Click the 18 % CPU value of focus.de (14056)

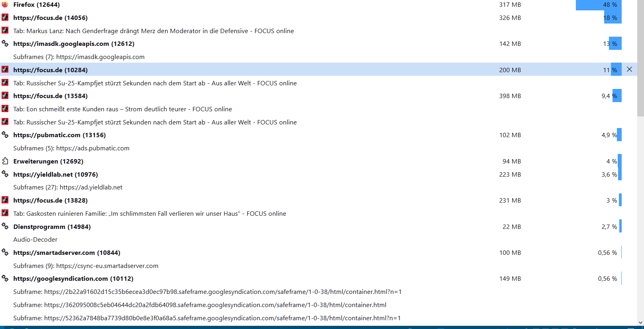click(610, 18)
